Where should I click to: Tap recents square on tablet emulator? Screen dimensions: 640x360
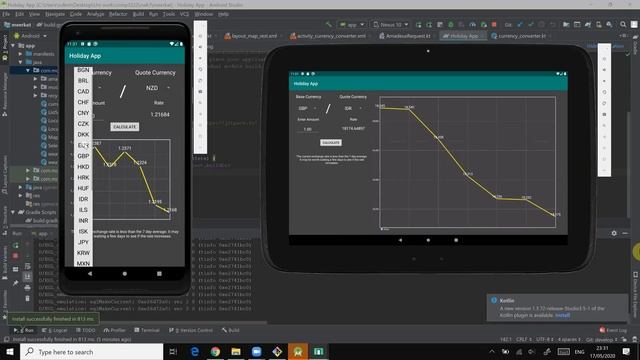pos(456,240)
